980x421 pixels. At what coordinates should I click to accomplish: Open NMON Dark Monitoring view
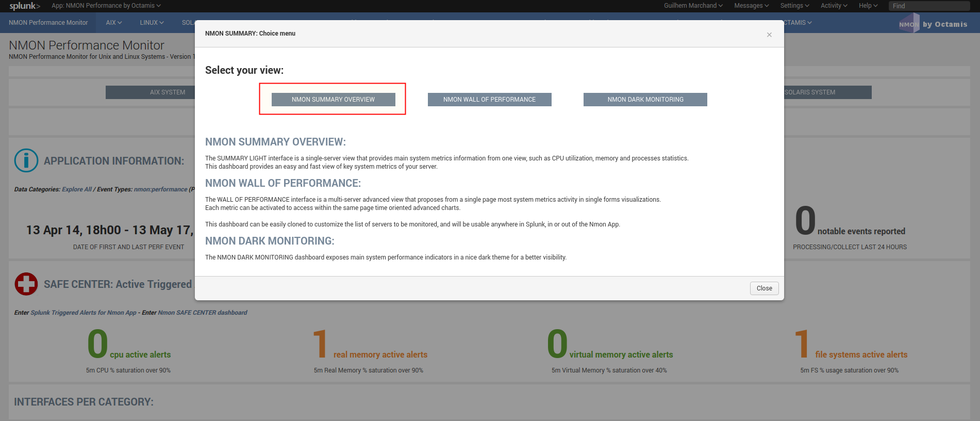645,100
